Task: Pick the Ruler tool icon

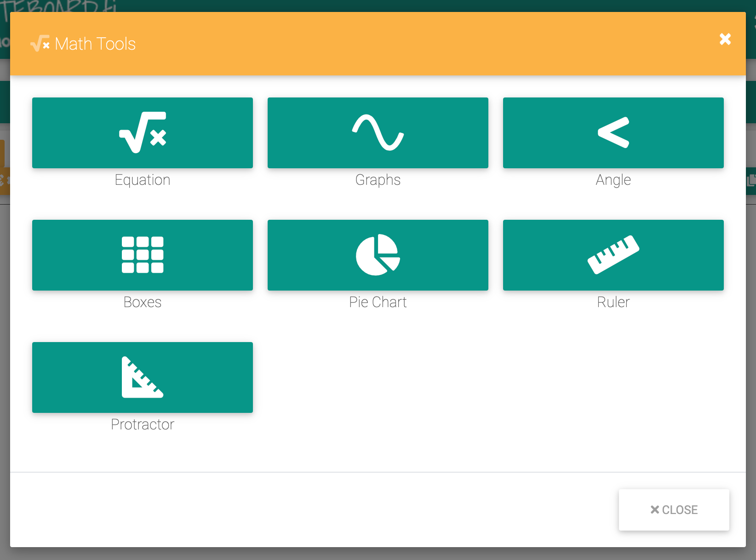Action: (613, 255)
